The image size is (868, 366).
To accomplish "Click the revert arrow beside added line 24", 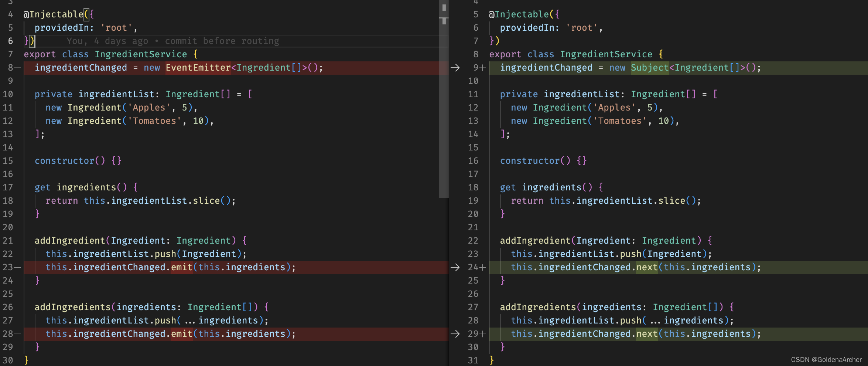I will point(455,267).
